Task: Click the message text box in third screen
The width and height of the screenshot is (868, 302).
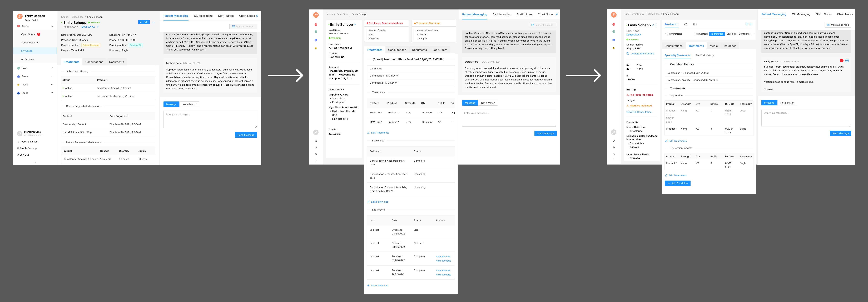Action: click(806, 118)
